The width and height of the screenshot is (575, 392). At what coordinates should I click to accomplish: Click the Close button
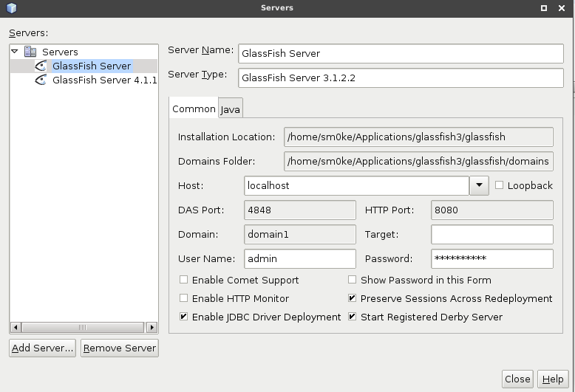[517, 379]
